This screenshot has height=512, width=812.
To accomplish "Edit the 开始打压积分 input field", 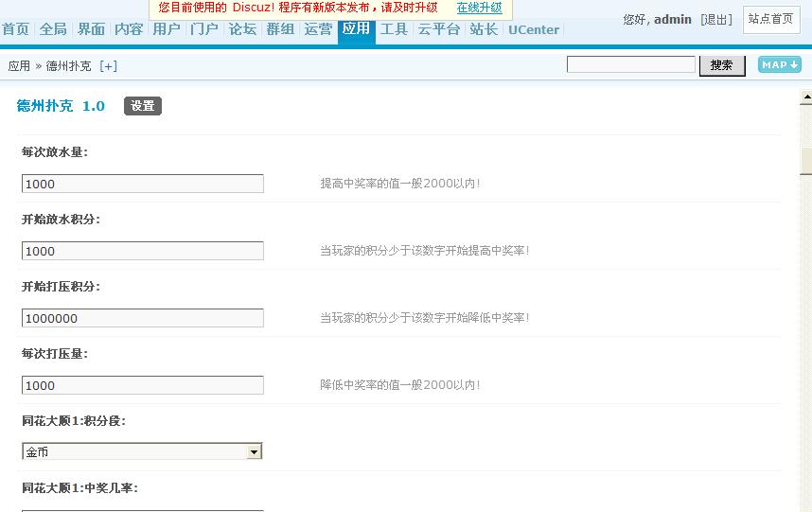I will (142, 318).
